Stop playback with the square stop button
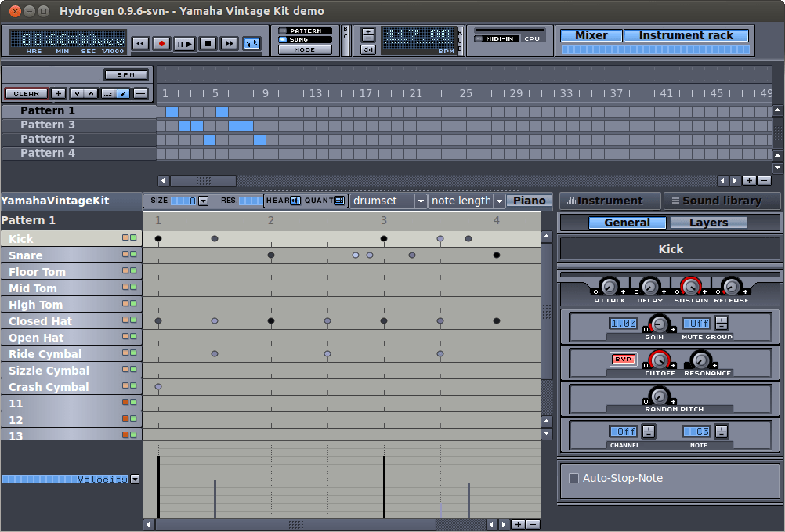 tap(208, 44)
